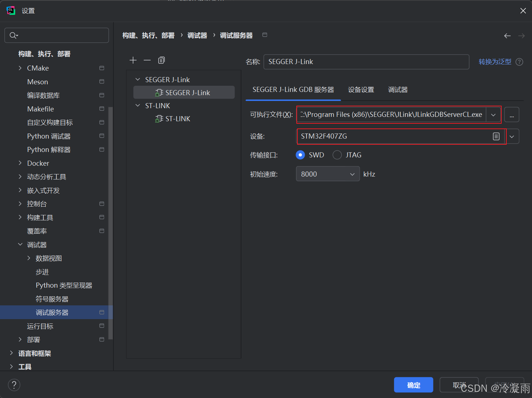Click the bottom-left help question mark button
This screenshot has width=532, height=398.
click(14, 385)
